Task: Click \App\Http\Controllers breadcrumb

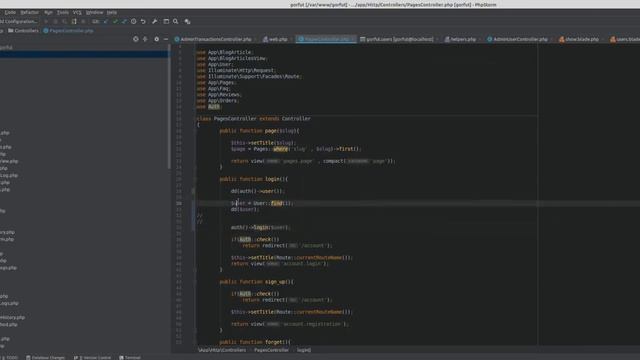Action: pyautogui.click(x=222, y=350)
